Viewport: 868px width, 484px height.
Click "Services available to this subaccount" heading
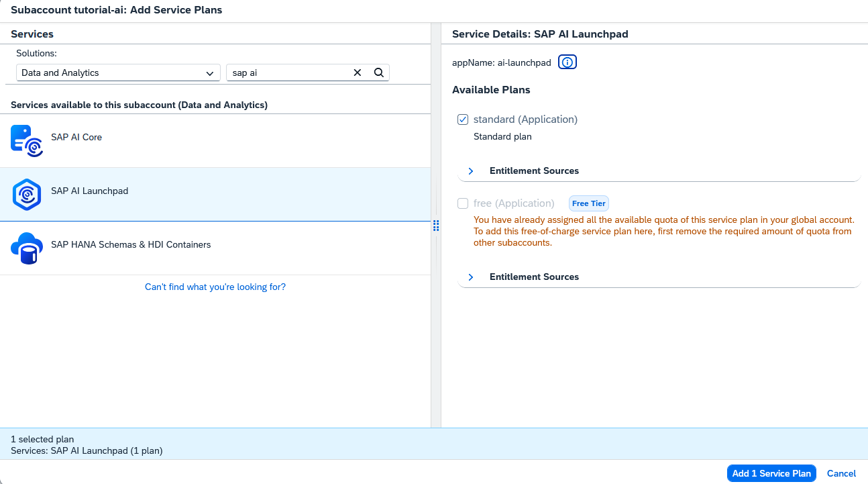pos(139,105)
